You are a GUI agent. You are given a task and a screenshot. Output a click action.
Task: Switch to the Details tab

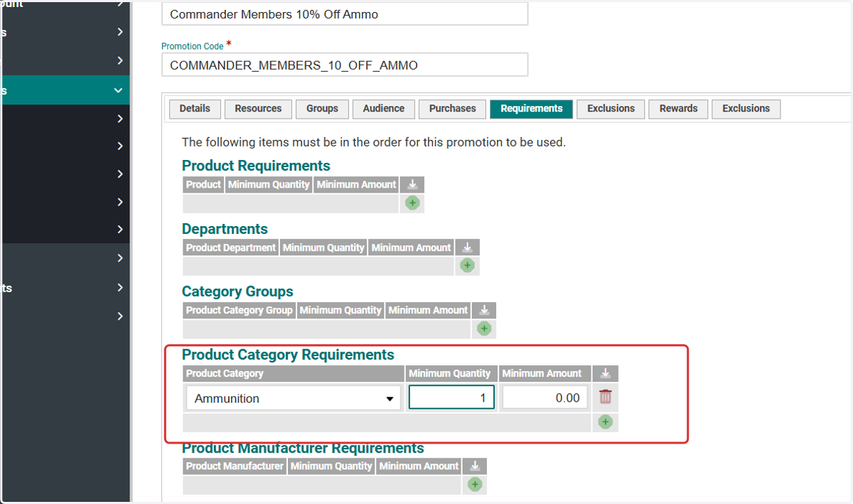[x=195, y=109]
